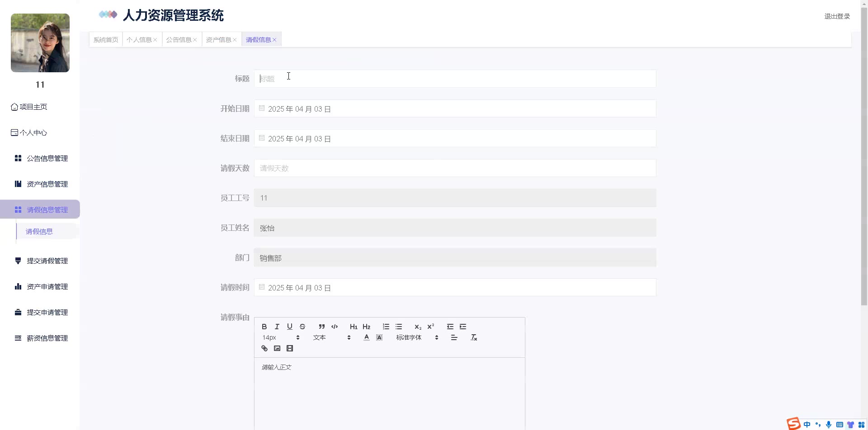Open the IME soft keyboard
Screen dimensions: 868x430
tap(840, 425)
